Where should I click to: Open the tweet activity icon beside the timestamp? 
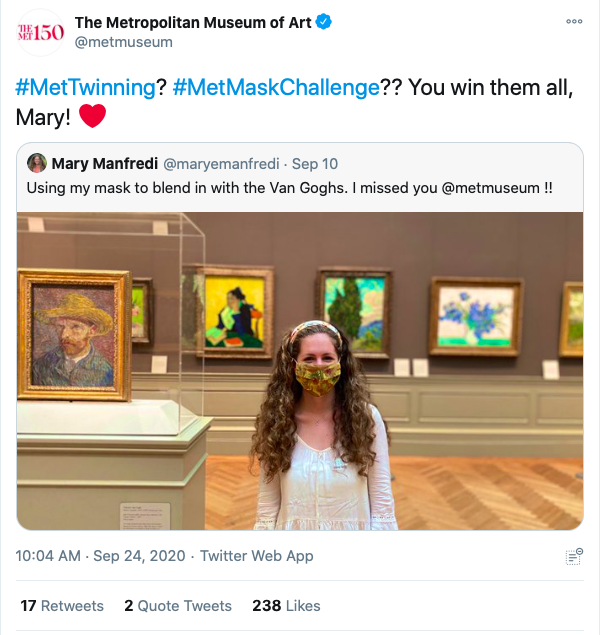tap(574, 556)
